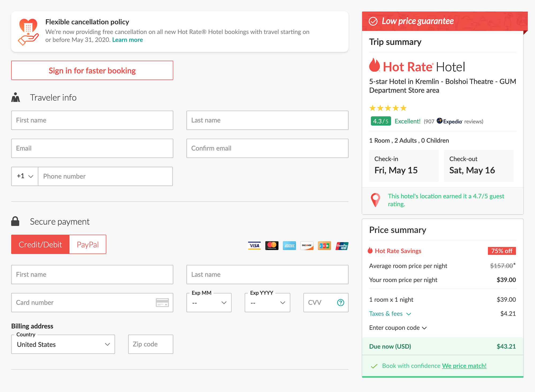Viewport: 535px width, 392px height.
Task: Open the We price match! link
Action: 464,366
